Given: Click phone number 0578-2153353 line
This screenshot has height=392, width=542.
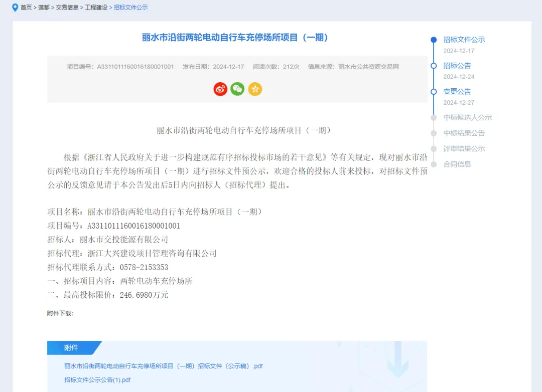Looking at the screenshot, I should pyautogui.click(x=108, y=267).
